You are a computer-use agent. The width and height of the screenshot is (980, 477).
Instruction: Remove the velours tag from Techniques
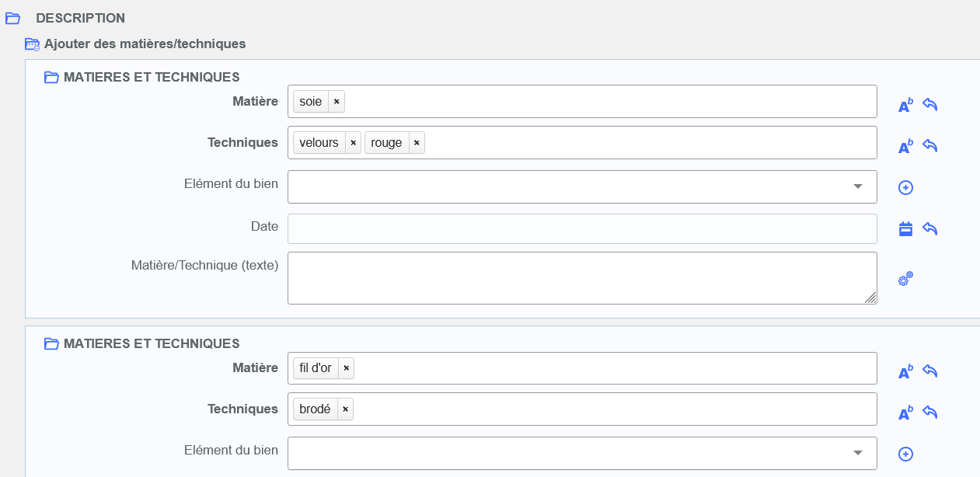coord(353,143)
